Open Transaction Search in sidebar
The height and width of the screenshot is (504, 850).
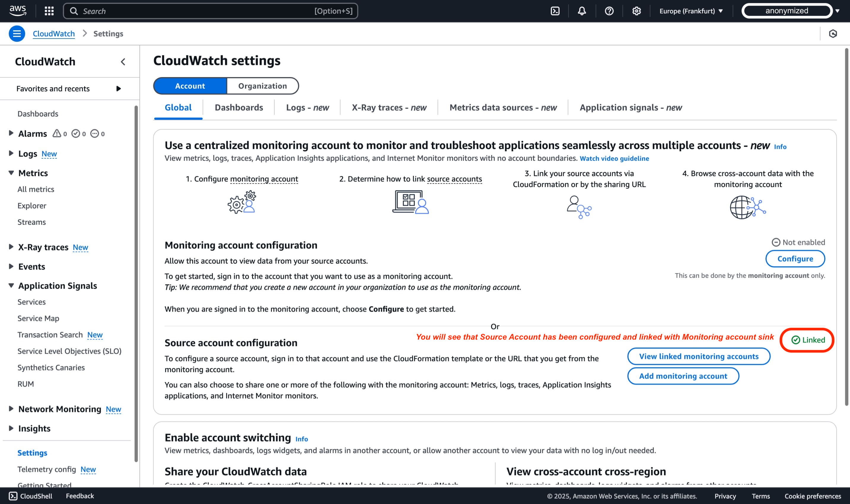(50, 334)
